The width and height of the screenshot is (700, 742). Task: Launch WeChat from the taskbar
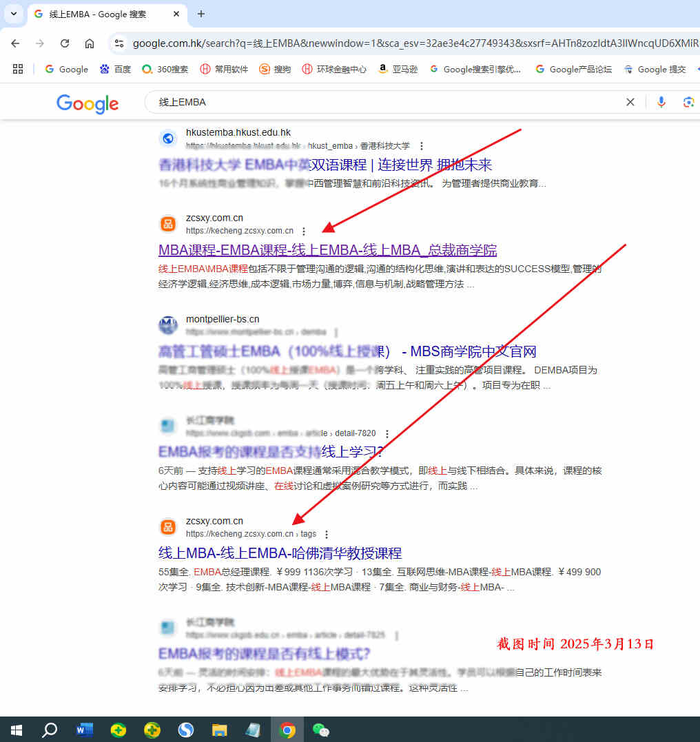(321, 730)
